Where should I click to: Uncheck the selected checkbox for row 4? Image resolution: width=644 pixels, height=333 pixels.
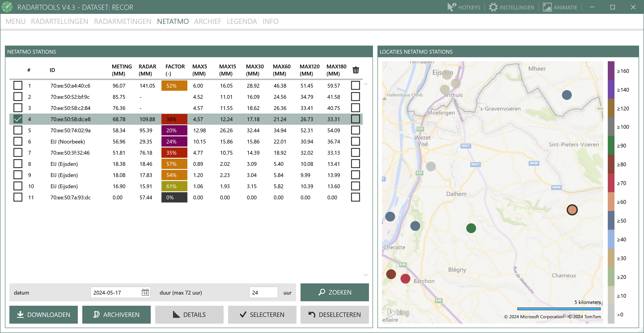click(18, 119)
